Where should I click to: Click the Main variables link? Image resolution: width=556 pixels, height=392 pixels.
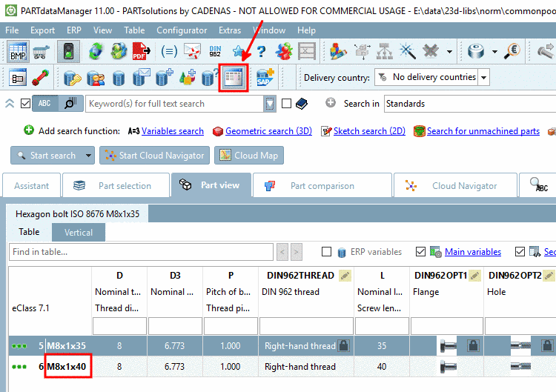(x=473, y=252)
